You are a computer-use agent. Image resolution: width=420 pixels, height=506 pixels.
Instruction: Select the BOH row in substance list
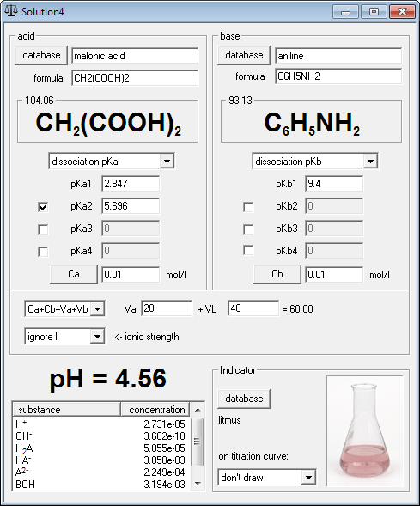100,485
